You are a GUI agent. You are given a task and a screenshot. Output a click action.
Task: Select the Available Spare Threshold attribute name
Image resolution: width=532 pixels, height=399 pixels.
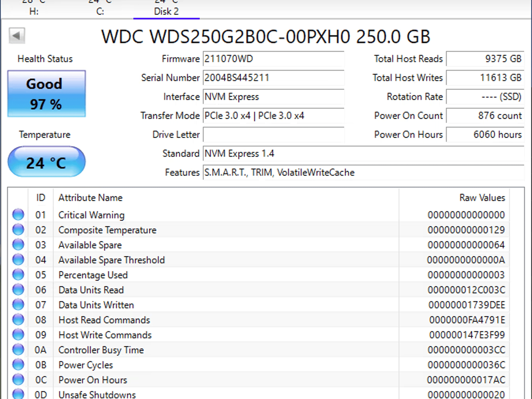click(x=111, y=260)
